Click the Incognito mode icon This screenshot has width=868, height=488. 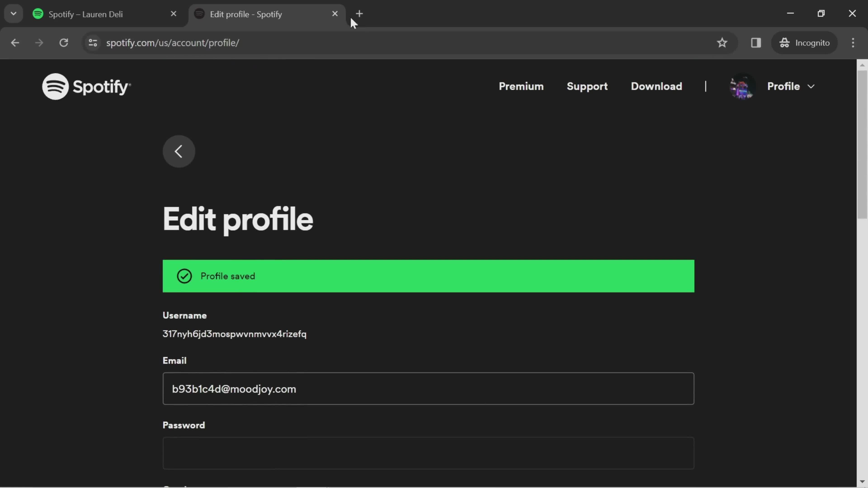(x=784, y=42)
